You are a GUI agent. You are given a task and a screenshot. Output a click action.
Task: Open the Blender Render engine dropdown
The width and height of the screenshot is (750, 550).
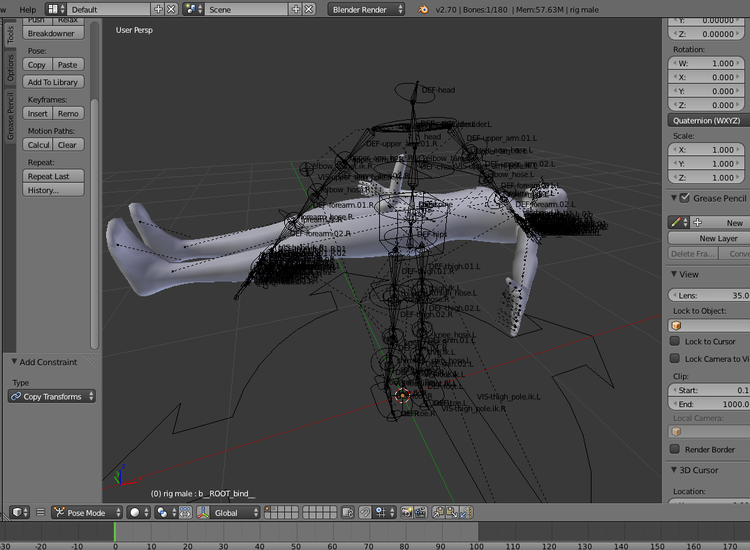point(366,9)
